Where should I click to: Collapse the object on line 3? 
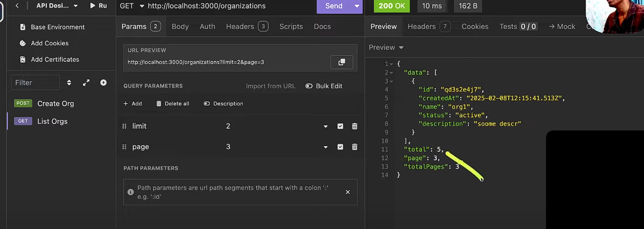[x=392, y=81]
